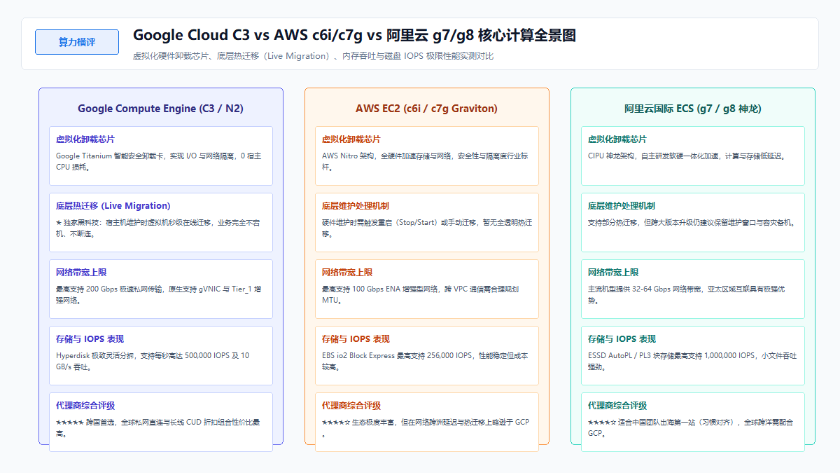Select the Google Compute Engine (C3 / N2) heading
840x473 pixels.
(x=161, y=109)
